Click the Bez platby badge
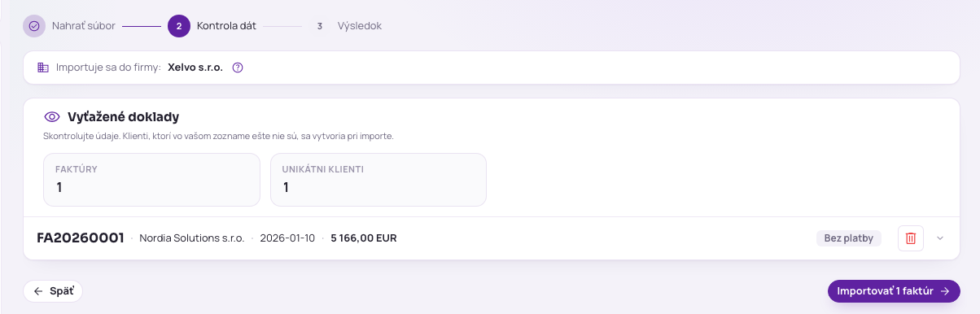Viewport: 980px width, 314px height. coord(849,238)
